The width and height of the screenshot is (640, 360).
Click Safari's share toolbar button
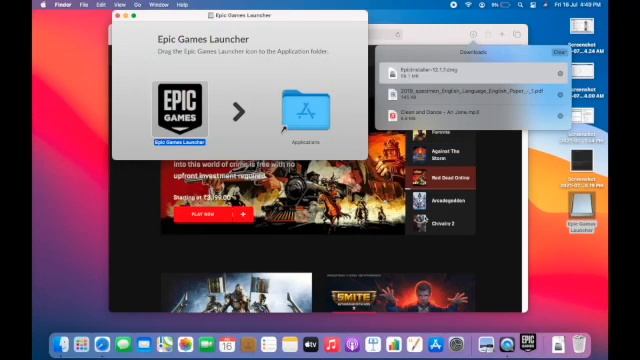pos(488,35)
